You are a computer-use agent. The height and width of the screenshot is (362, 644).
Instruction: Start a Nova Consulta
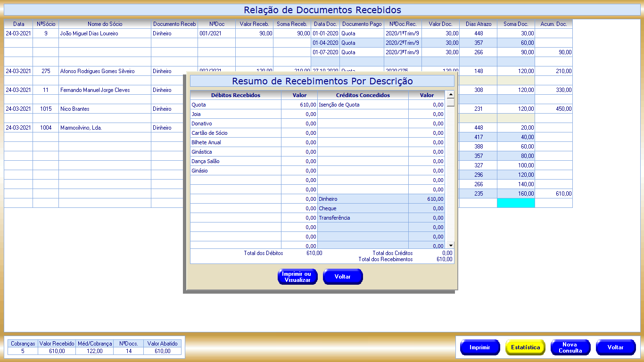(570, 347)
